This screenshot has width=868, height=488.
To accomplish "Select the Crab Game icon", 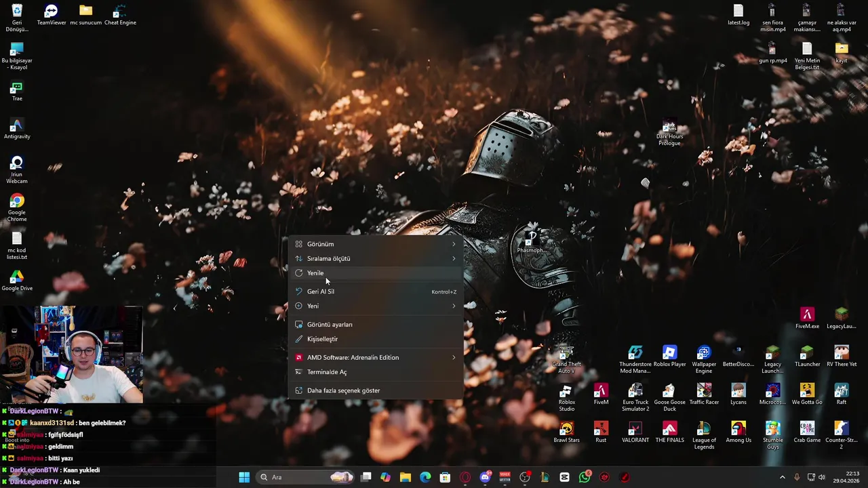I will [x=807, y=432].
